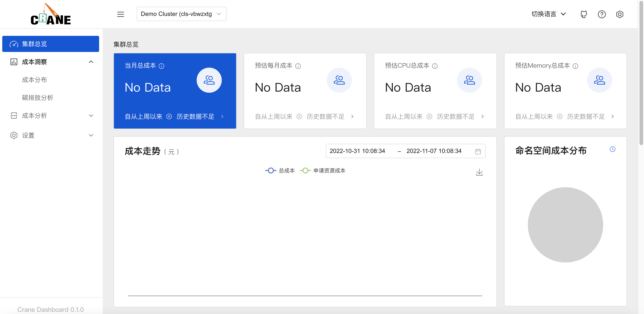Click the info icon next to 当月总成本

pyautogui.click(x=162, y=66)
